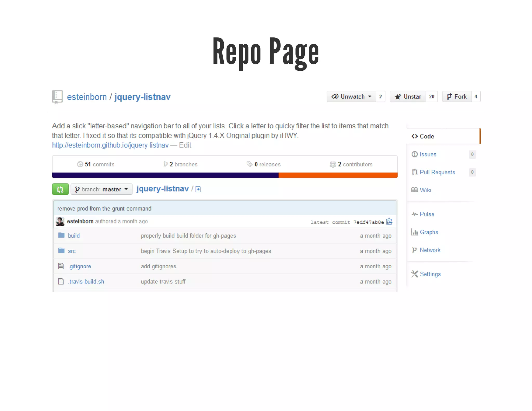The image size is (532, 411).
Task: Click the orange language bar segment
Action: click(x=338, y=175)
